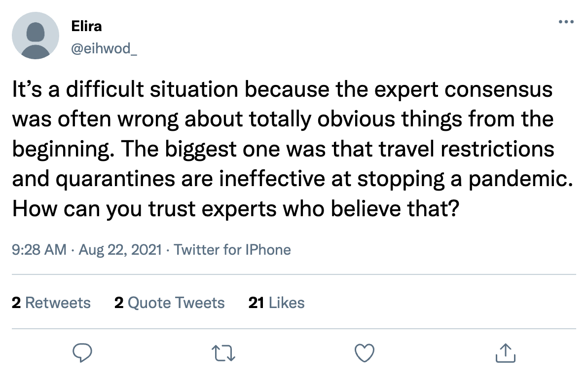Open the Twitter for iPhone source link
Image resolution: width=588 pixels, height=389 pixels.
232,250
